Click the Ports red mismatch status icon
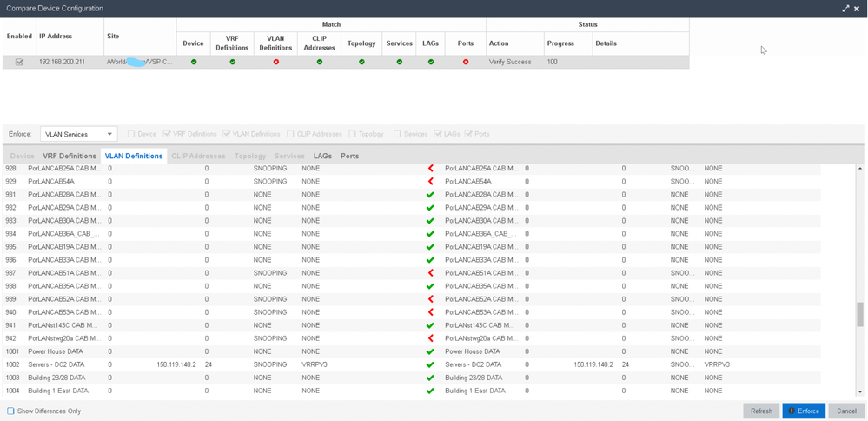Viewport: 868px width, 421px height. tap(466, 62)
